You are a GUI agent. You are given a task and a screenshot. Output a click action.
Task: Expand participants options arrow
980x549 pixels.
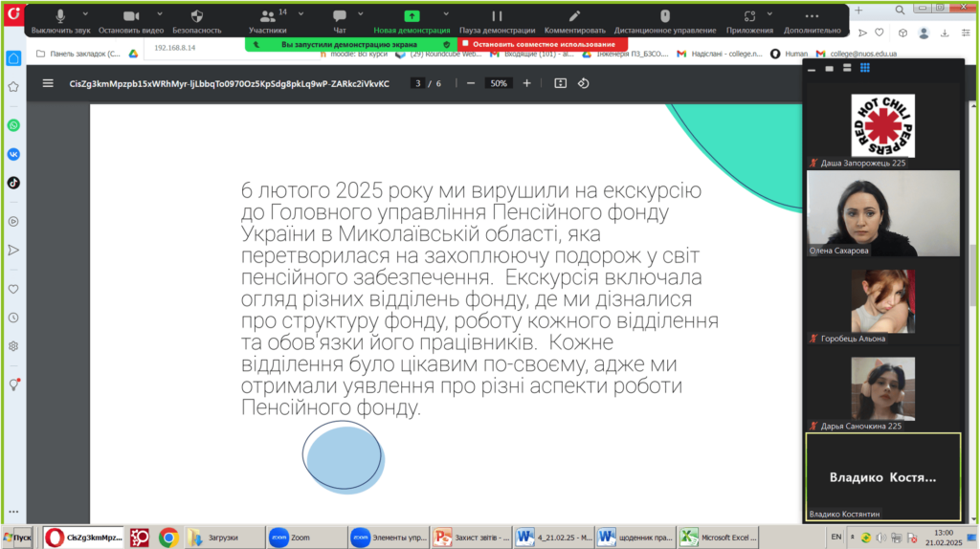pyautogui.click(x=301, y=13)
